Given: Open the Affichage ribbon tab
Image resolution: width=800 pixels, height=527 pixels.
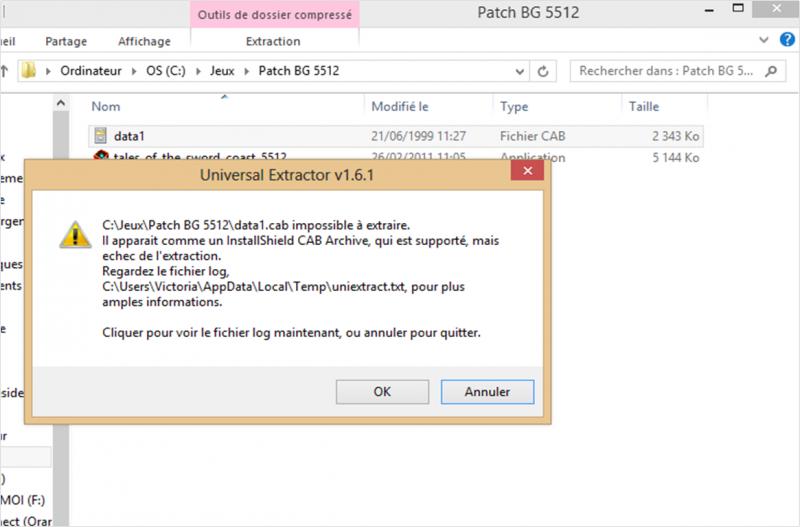Looking at the screenshot, I should click(x=144, y=41).
